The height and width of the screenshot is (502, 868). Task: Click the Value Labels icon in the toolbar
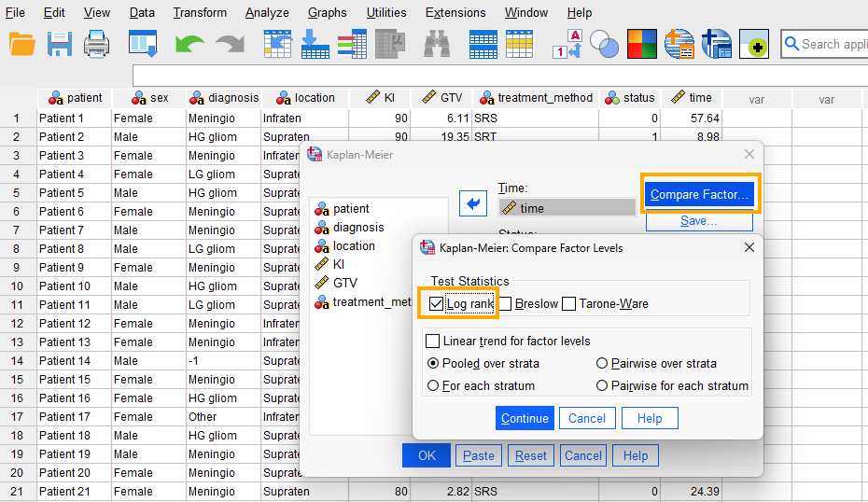pos(567,44)
